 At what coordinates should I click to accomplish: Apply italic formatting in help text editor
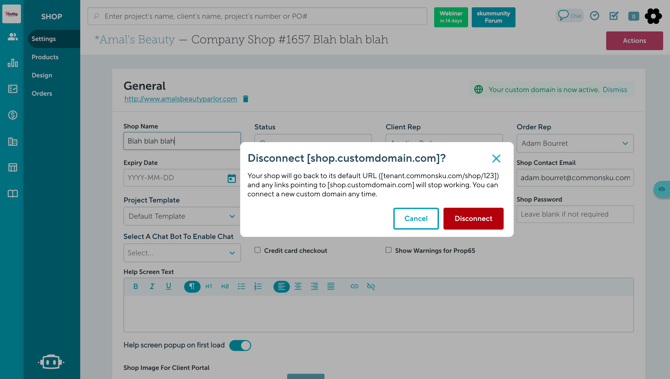click(152, 286)
